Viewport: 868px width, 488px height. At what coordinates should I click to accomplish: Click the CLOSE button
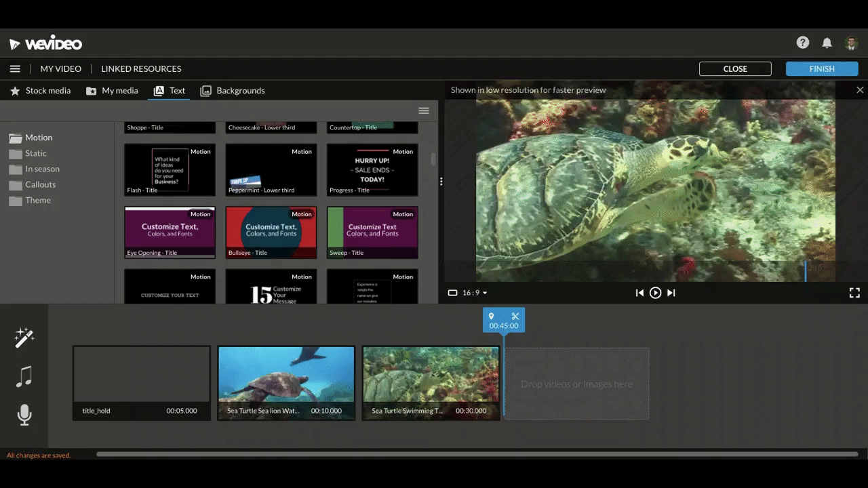735,68
